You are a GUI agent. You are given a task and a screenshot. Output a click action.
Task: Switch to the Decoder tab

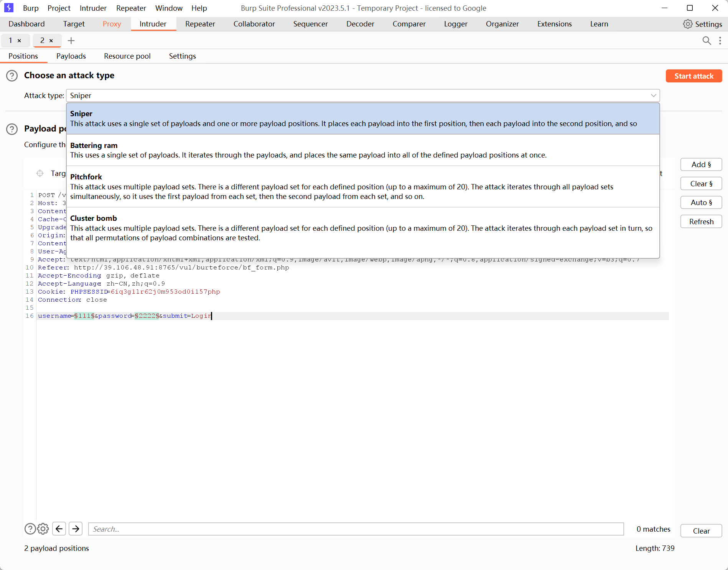360,24
